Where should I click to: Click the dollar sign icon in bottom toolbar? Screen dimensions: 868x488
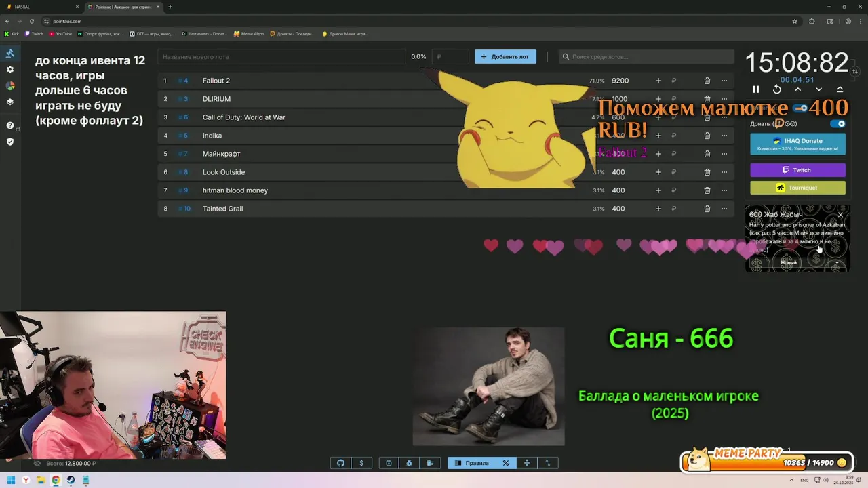[x=361, y=463]
